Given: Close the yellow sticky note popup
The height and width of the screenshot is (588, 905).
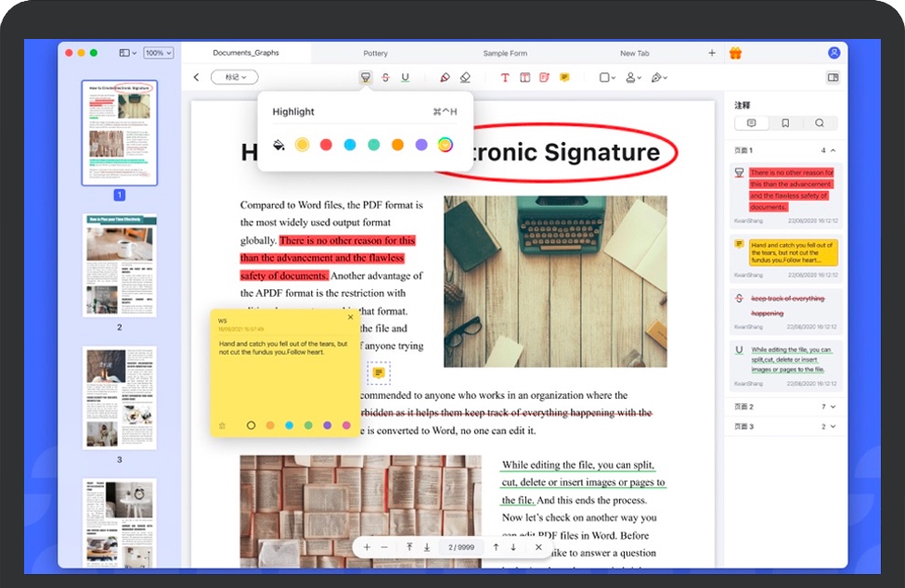Looking at the screenshot, I should (350, 317).
